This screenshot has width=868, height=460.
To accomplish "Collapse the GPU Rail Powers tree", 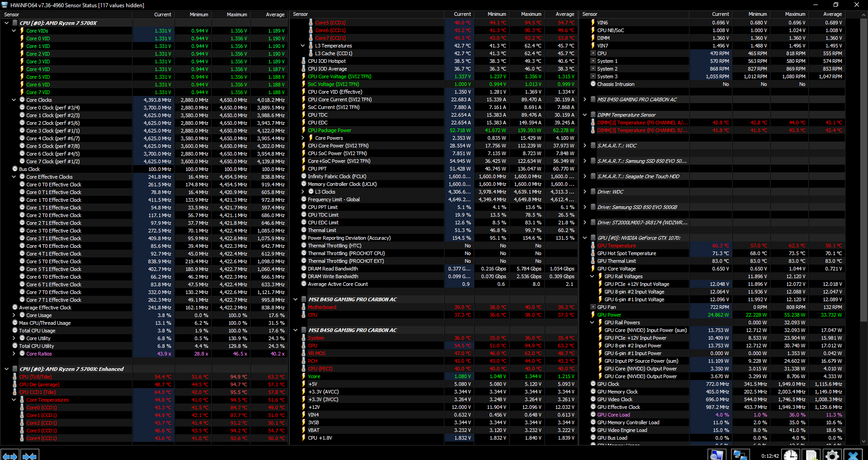I will (592, 322).
